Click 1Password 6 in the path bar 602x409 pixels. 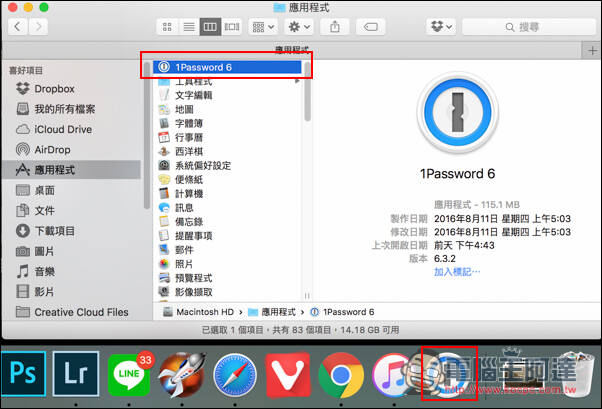(x=342, y=312)
